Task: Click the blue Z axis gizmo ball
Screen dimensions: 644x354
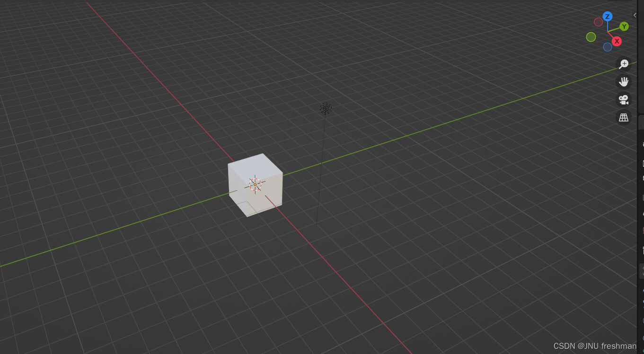Action: click(x=608, y=17)
